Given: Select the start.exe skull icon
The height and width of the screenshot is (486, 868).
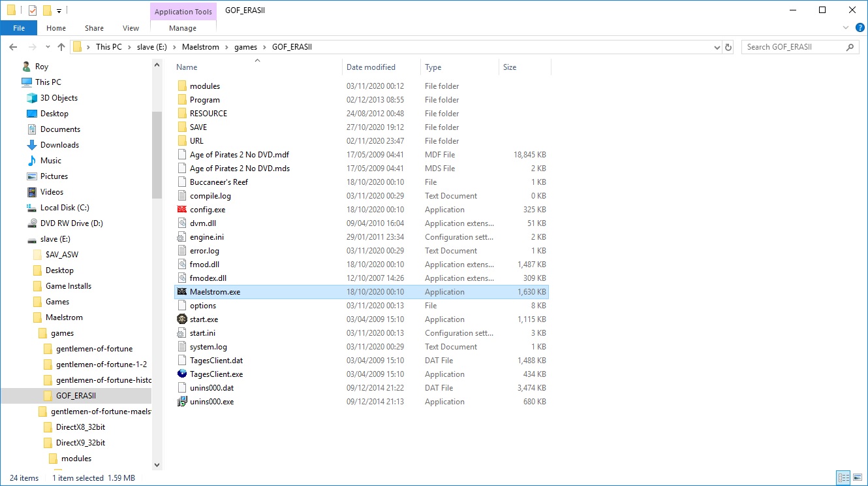Looking at the screenshot, I should [182, 319].
